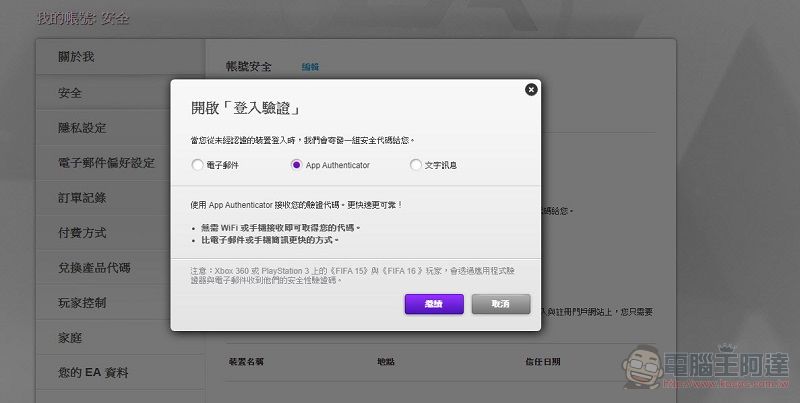This screenshot has width=800, height=403.
Task: Close the login verification dialog
Action: [x=531, y=90]
